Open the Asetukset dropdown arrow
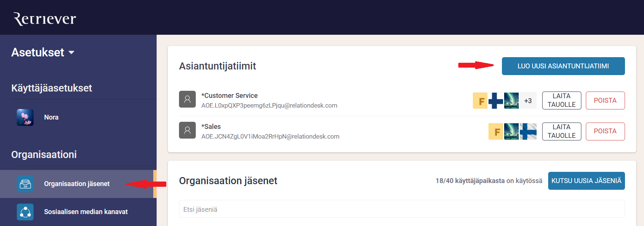644x226 pixels. (x=72, y=53)
